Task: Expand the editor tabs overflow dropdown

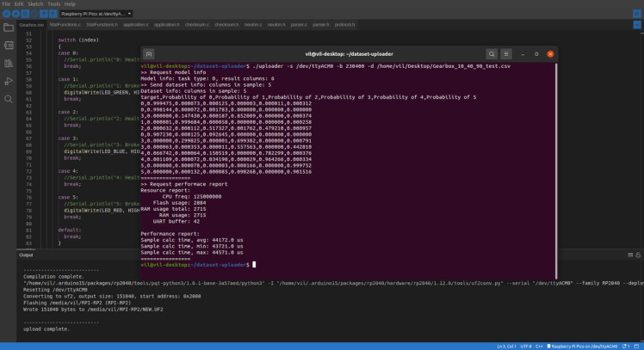Action: 637,25
